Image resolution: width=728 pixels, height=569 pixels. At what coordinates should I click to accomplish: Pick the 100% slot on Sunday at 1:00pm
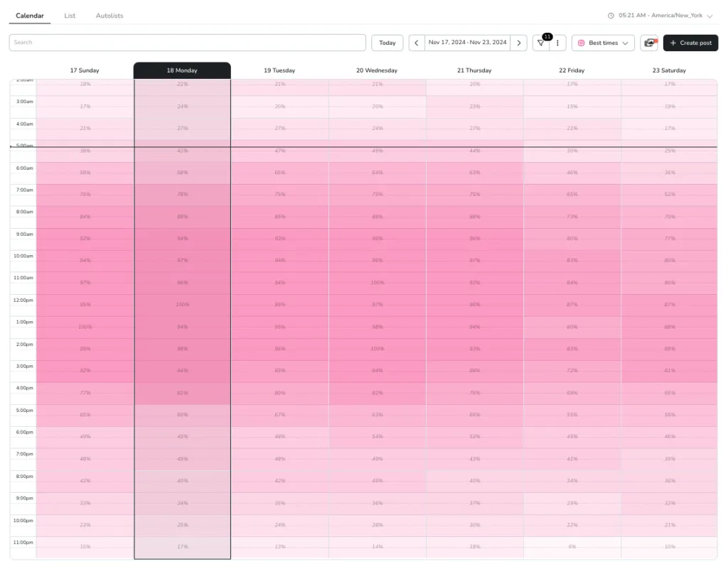[x=85, y=327]
